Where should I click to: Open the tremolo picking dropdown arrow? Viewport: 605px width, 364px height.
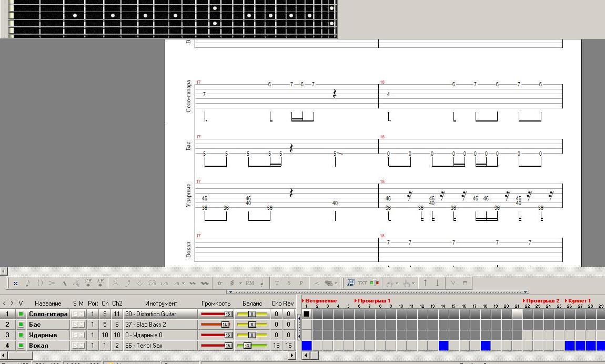click(x=240, y=283)
